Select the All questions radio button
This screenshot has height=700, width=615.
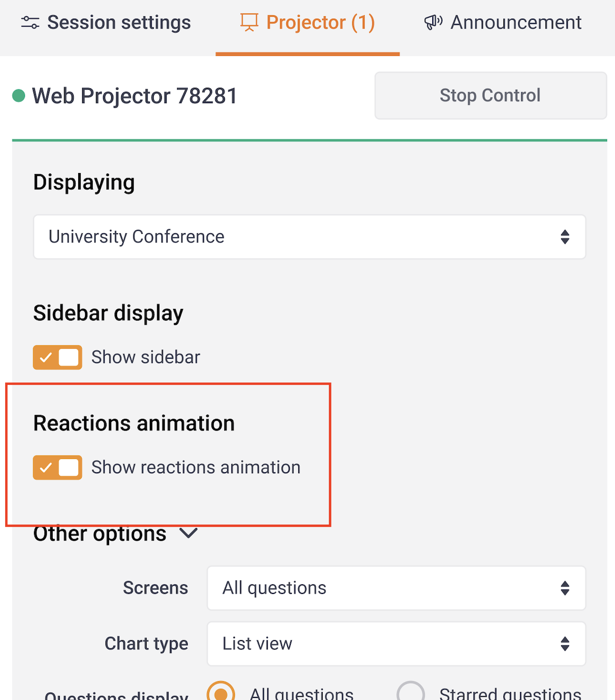point(221,693)
